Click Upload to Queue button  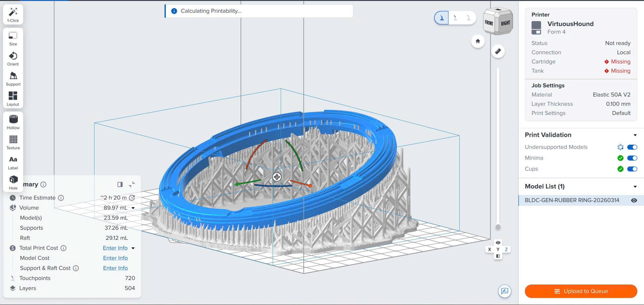[581, 291]
